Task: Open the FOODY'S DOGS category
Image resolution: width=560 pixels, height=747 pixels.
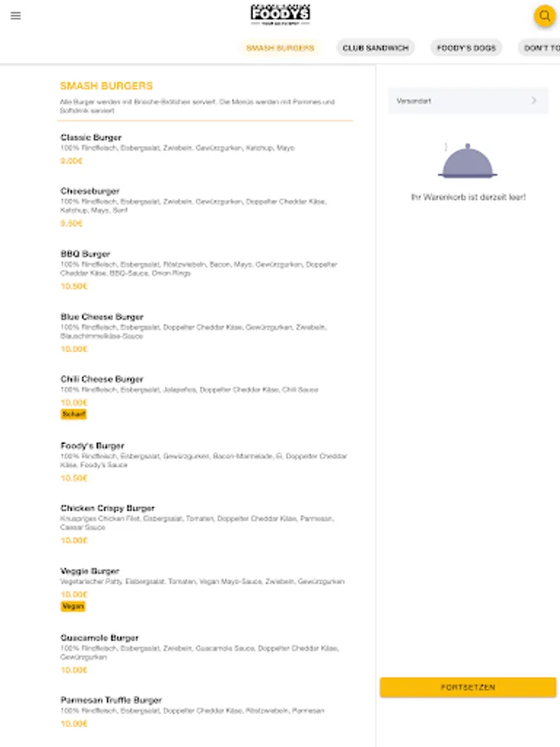Action: coord(465,47)
